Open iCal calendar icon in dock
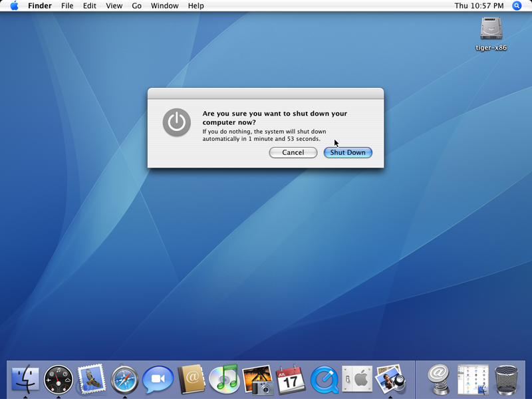The image size is (532, 399). click(x=291, y=380)
